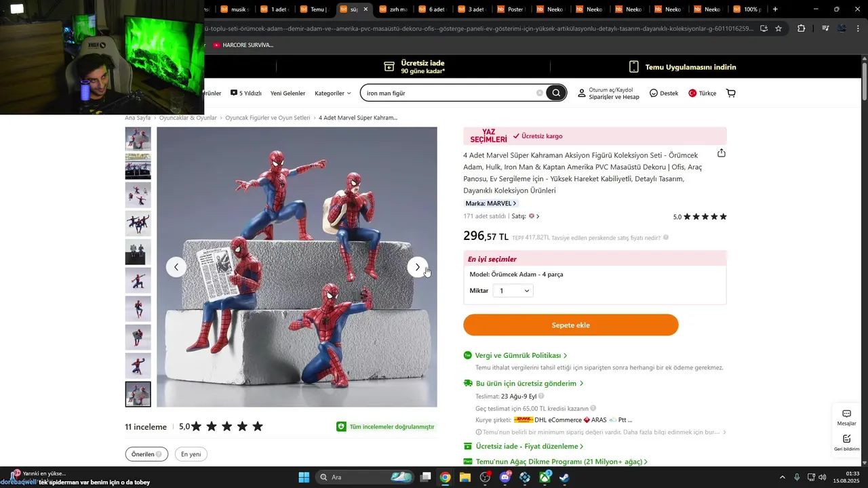868x488 pixels.
Task: Go to Oyuncak Figürler ve Oyun Setleri breadcrumb
Action: (x=268, y=118)
